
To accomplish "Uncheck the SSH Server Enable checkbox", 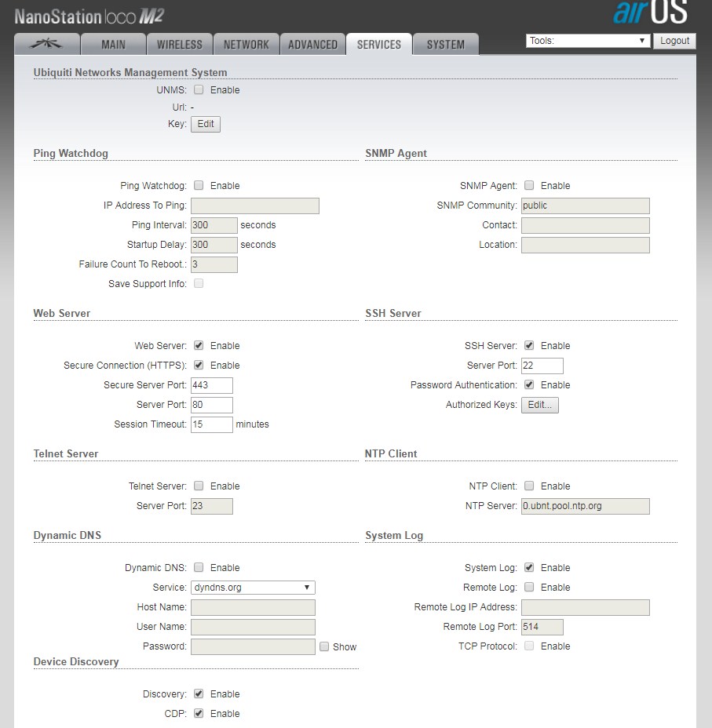I will (x=529, y=345).
